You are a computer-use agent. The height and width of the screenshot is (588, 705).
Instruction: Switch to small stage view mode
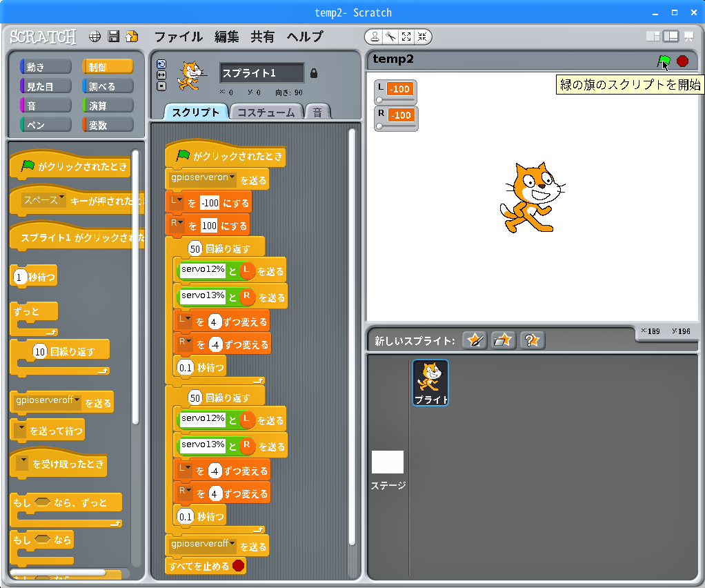click(x=653, y=37)
